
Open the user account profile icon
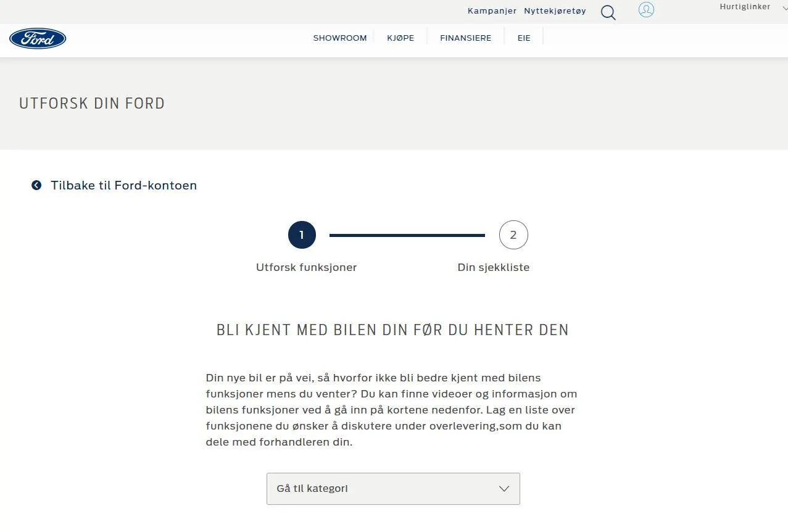646,10
